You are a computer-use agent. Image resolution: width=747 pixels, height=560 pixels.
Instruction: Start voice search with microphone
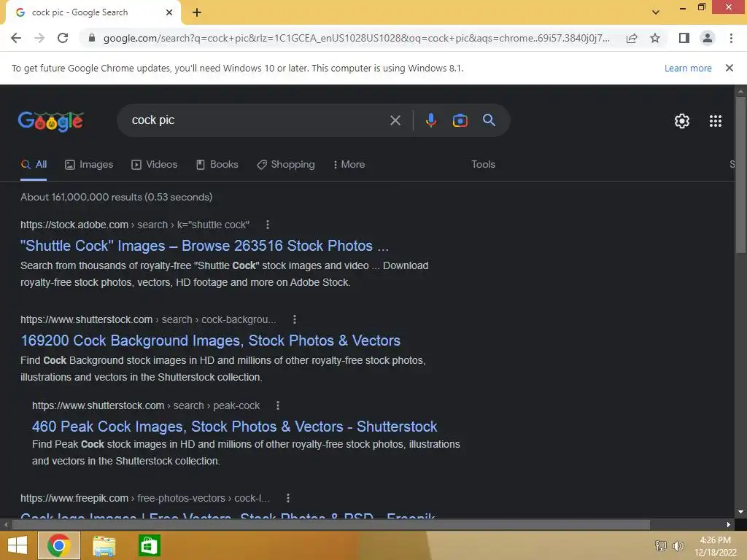pos(430,120)
